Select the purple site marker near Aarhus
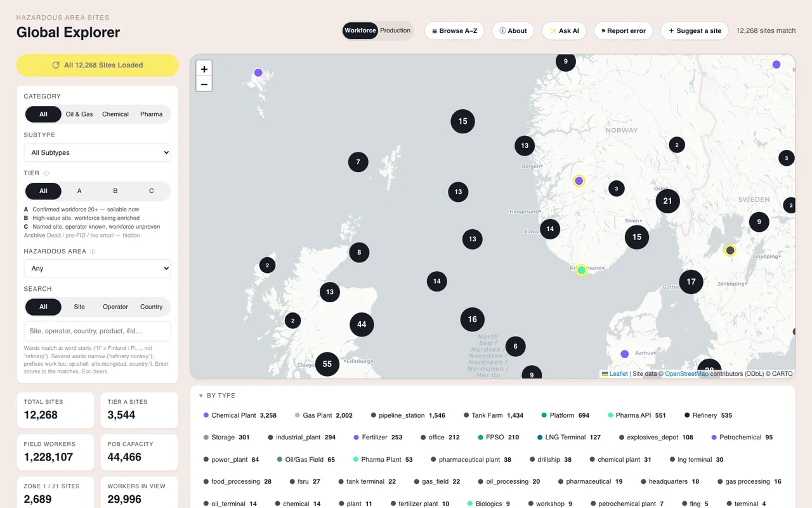Image resolution: width=812 pixels, height=508 pixels. click(625, 354)
